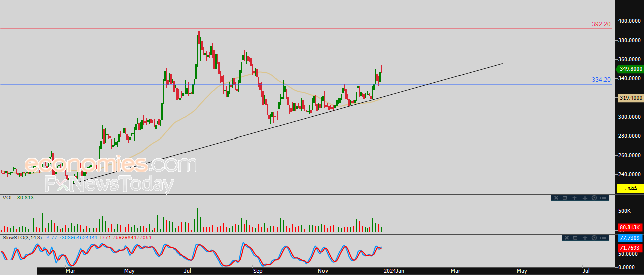Maximize the VOL volume panel
The width and height of the screenshot is (644, 275).
pyautogui.click(x=565, y=198)
